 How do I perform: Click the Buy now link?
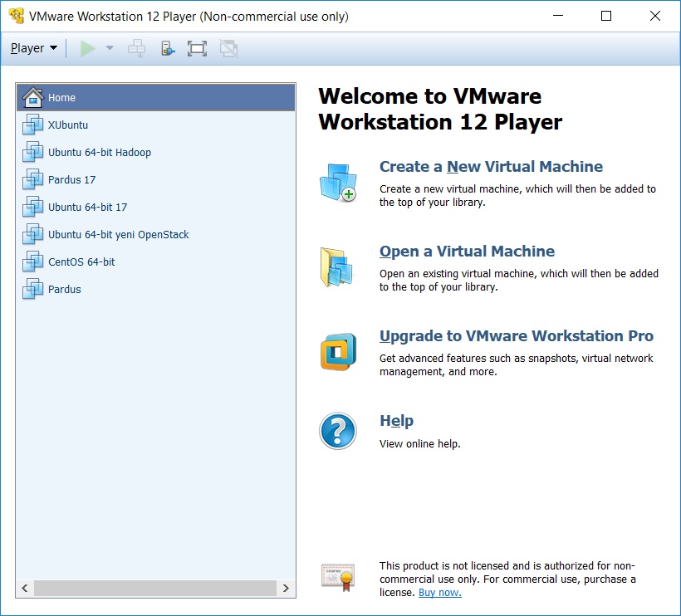(x=439, y=593)
